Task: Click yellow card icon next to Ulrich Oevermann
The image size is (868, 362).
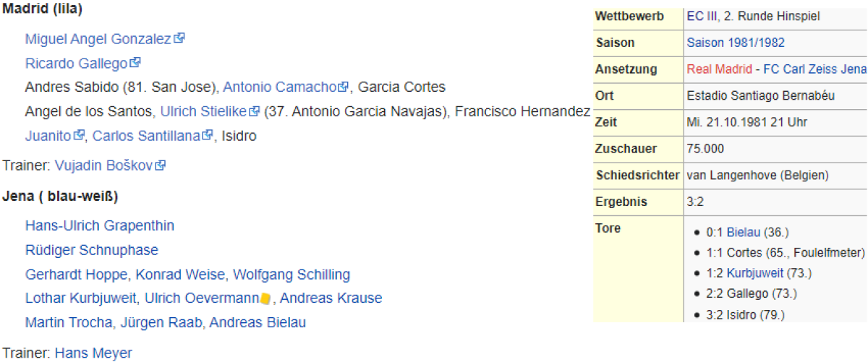Action: tap(265, 298)
